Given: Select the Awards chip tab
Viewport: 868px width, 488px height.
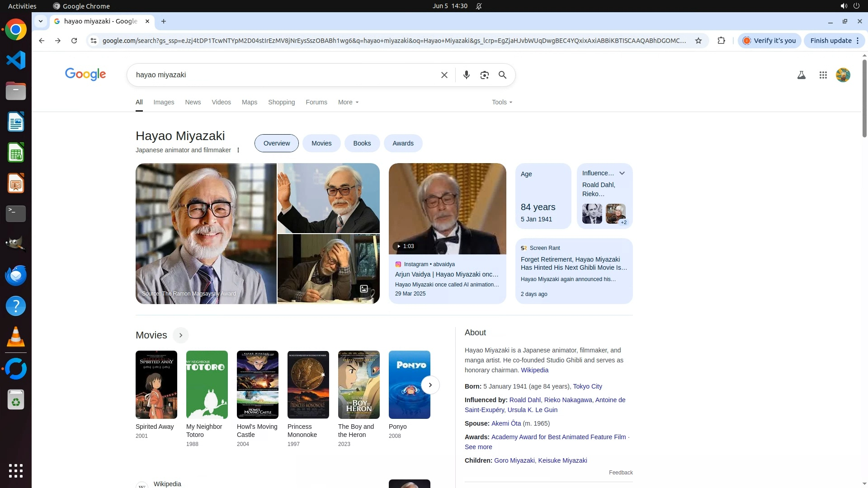Looking at the screenshot, I should click(403, 143).
